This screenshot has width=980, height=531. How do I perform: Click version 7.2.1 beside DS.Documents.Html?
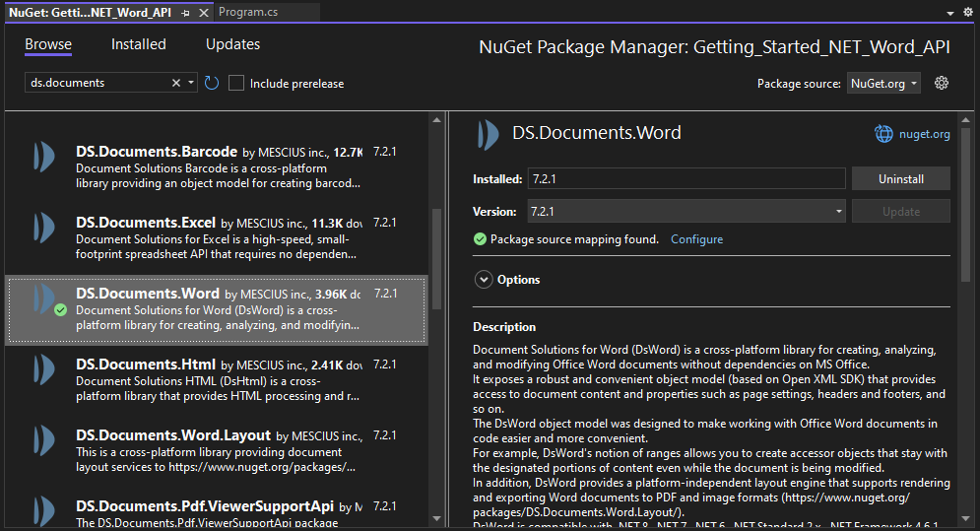coord(384,364)
